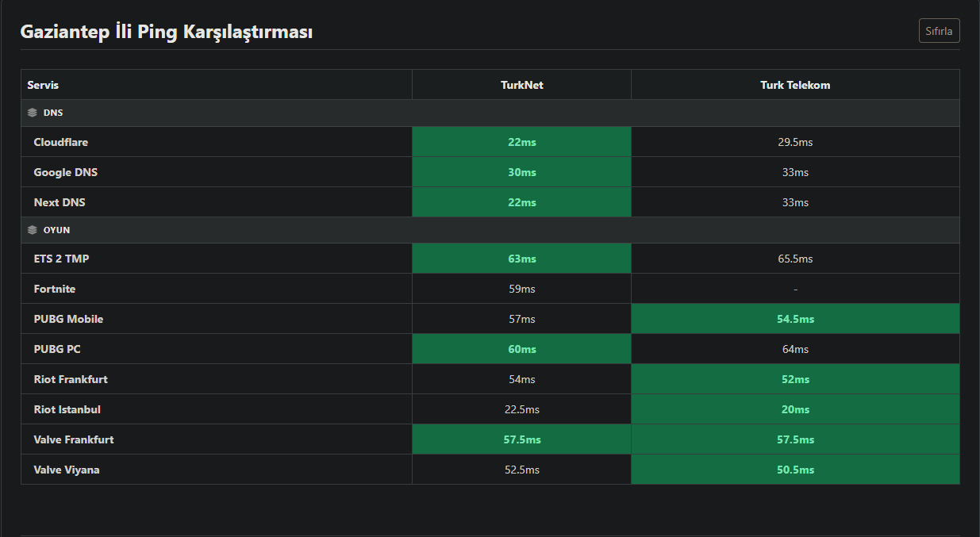Select the Turk Telekom column header
The height and width of the screenshot is (537, 980).
pyautogui.click(x=795, y=85)
